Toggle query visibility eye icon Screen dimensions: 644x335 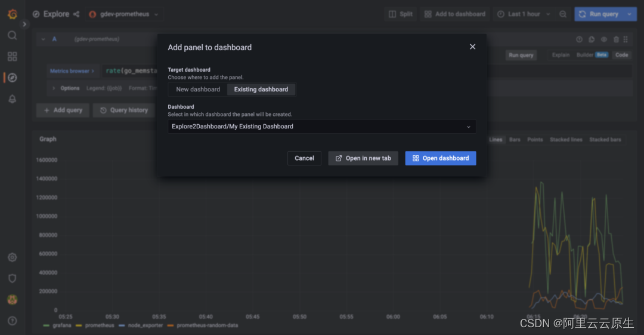click(603, 39)
